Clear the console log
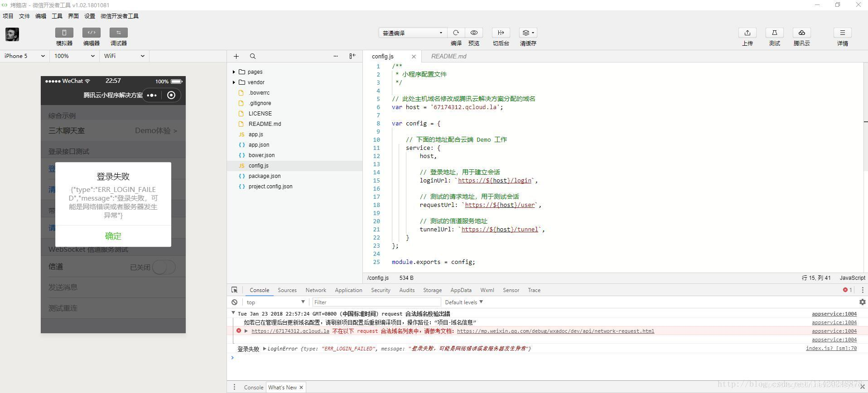Viewport: 868px width, 393px height. click(x=234, y=302)
